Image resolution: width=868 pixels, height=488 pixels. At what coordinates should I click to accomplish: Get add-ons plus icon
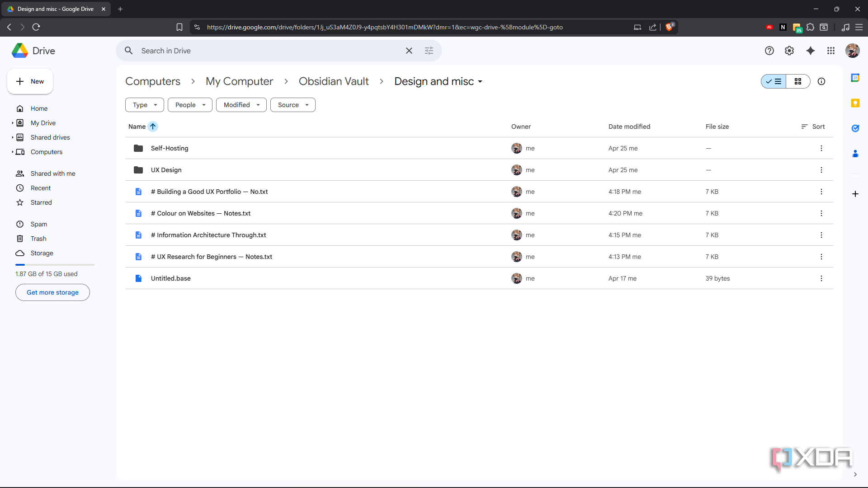[855, 194]
